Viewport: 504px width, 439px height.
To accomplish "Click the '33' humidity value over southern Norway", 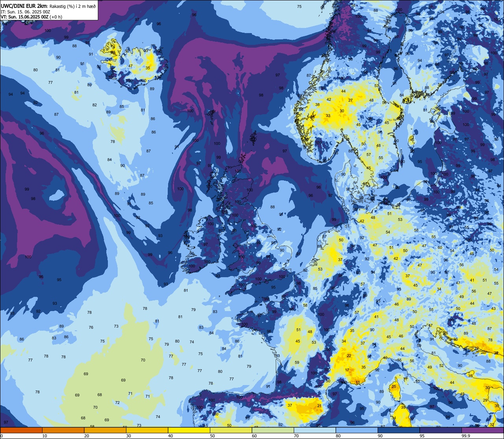I will tap(328, 115).
